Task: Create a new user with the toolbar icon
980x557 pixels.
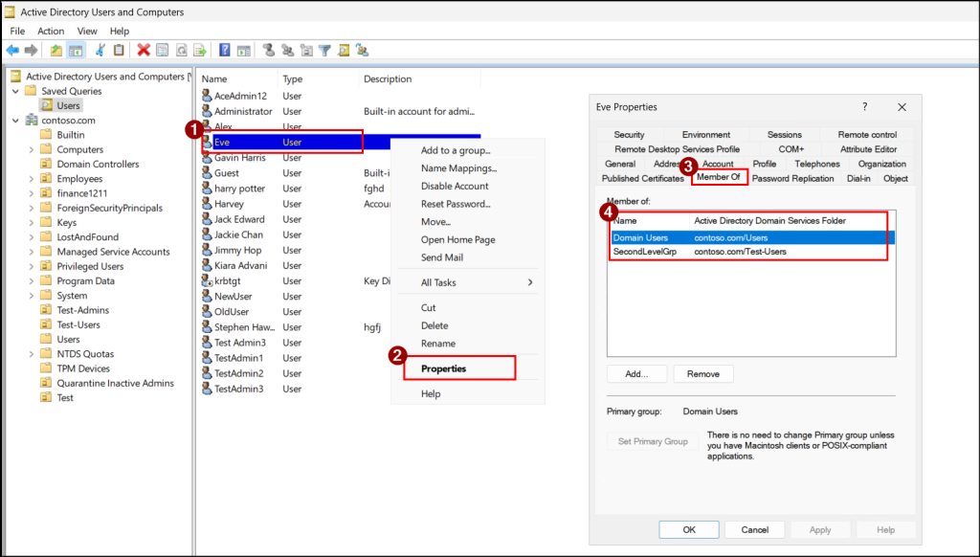Action: pos(270,50)
